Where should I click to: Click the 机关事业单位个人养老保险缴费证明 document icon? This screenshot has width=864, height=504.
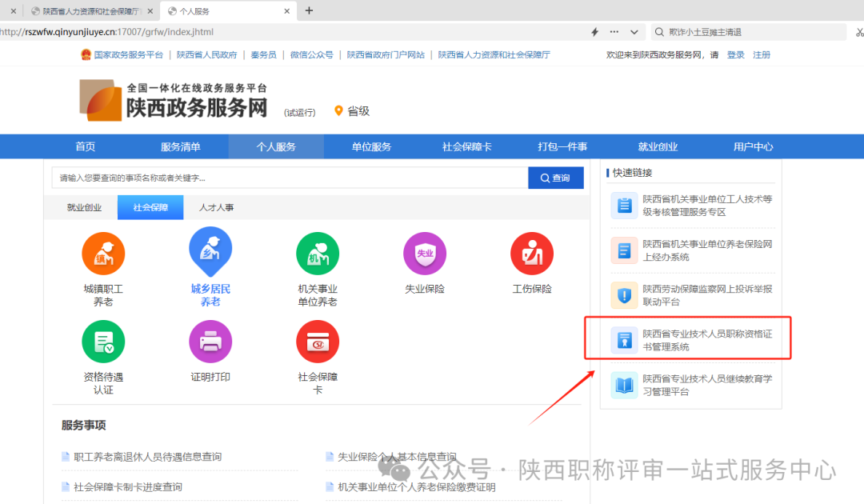(330, 486)
